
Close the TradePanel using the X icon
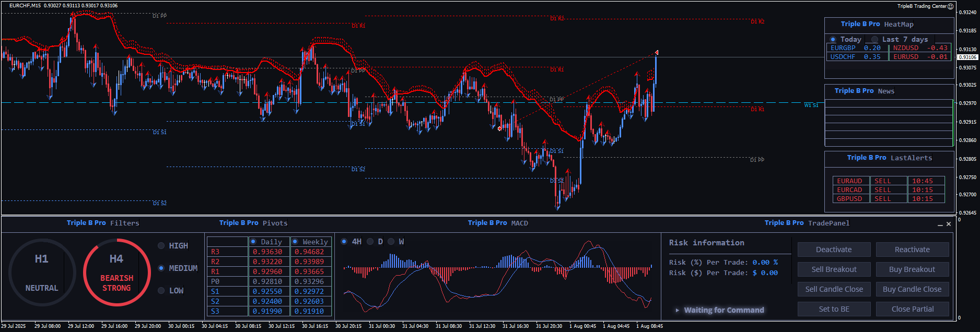[949, 224]
